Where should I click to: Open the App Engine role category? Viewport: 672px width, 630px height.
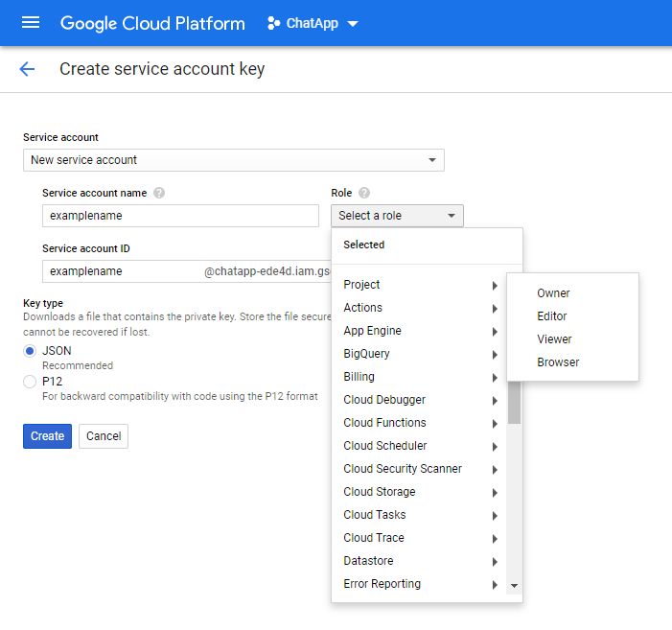click(373, 331)
